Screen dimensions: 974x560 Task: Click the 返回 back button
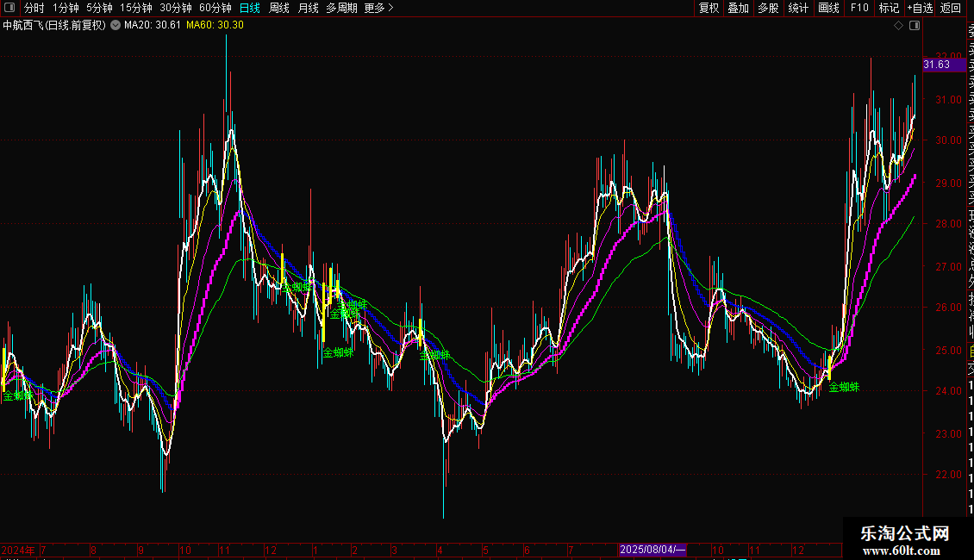click(951, 8)
